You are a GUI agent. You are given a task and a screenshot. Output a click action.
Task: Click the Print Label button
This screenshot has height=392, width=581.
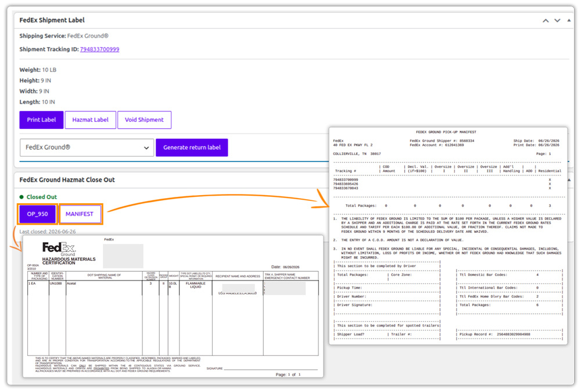click(x=41, y=120)
